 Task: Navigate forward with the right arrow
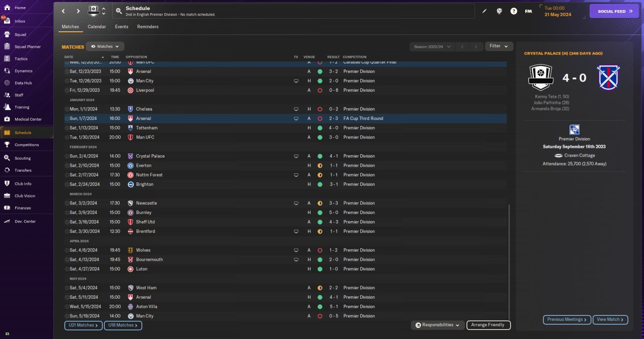pos(78,11)
